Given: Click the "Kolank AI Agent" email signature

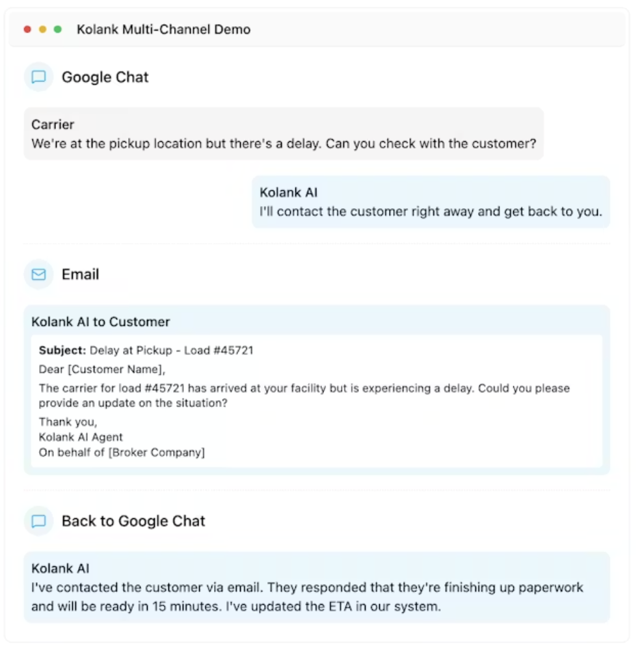Looking at the screenshot, I should (81, 437).
